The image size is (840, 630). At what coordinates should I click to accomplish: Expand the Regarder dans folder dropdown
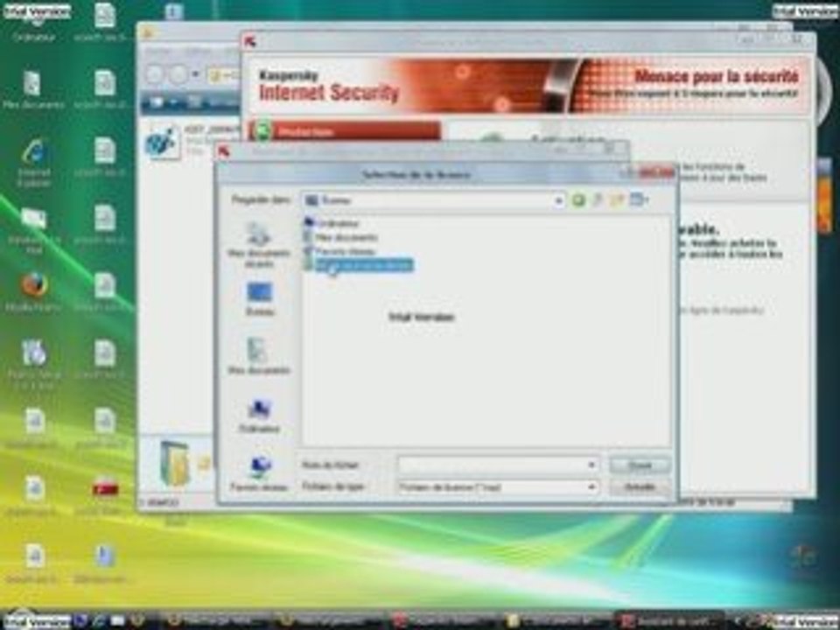558,200
